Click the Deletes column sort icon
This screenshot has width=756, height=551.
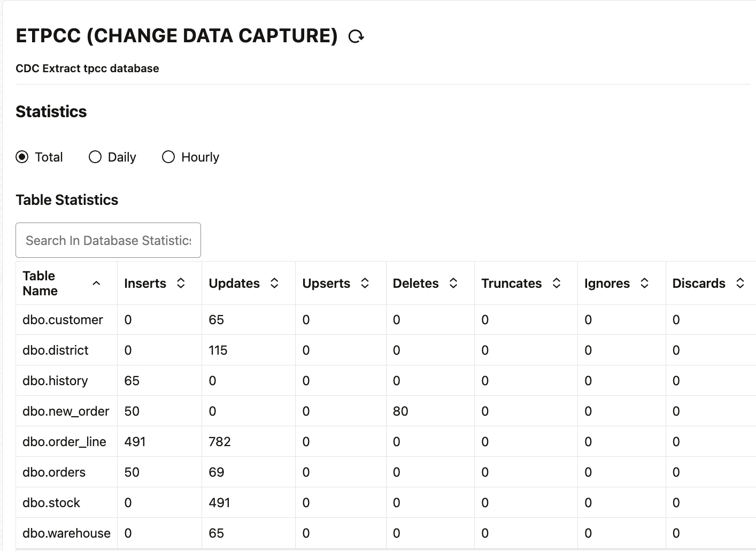pos(453,284)
